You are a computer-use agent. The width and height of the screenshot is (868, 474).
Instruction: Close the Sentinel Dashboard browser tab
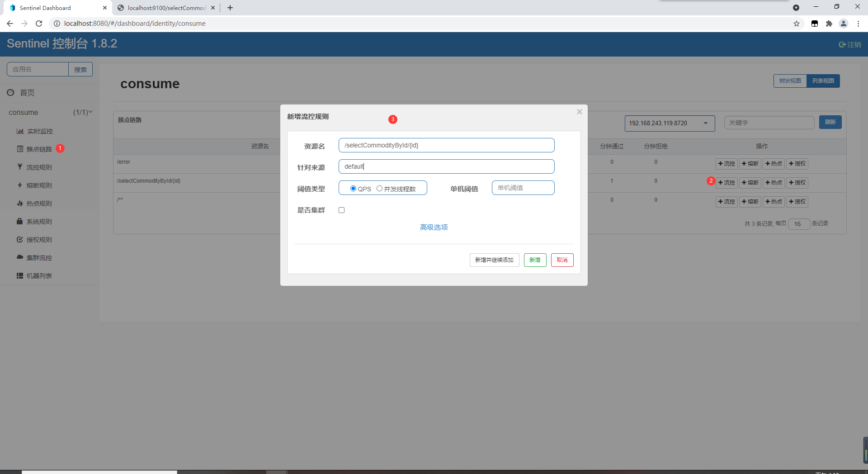coord(105,8)
